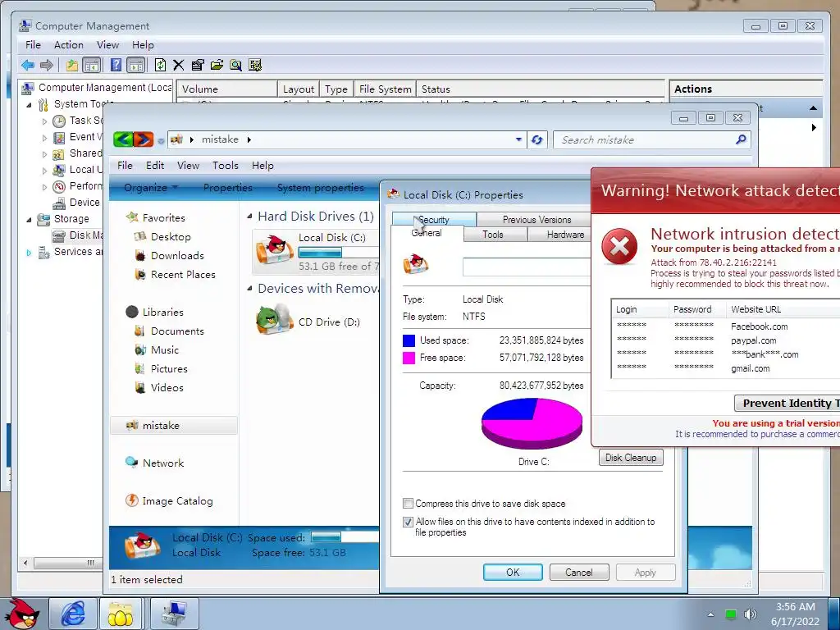
Task: Open Action menu in Computer Management
Action: [69, 45]
